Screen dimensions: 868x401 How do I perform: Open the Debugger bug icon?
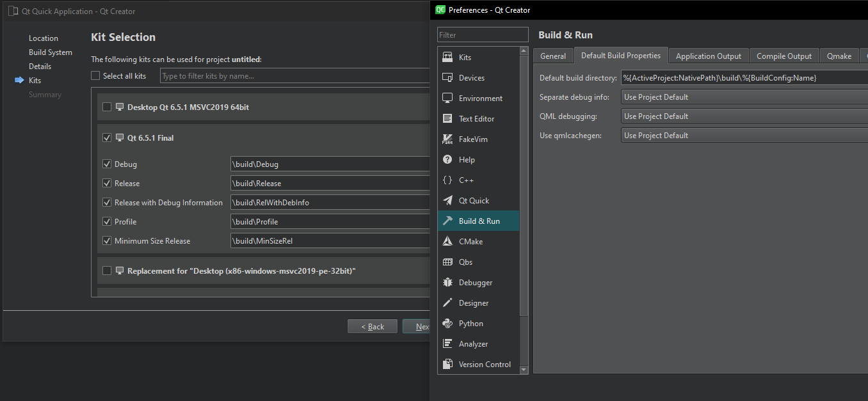(x=447, y=282)
